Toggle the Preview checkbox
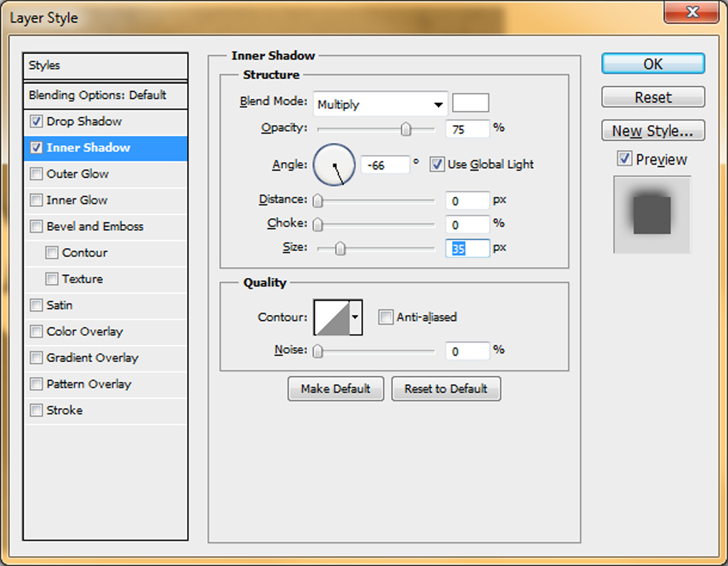This screenshot has width=728, height=566. [624, 159]
